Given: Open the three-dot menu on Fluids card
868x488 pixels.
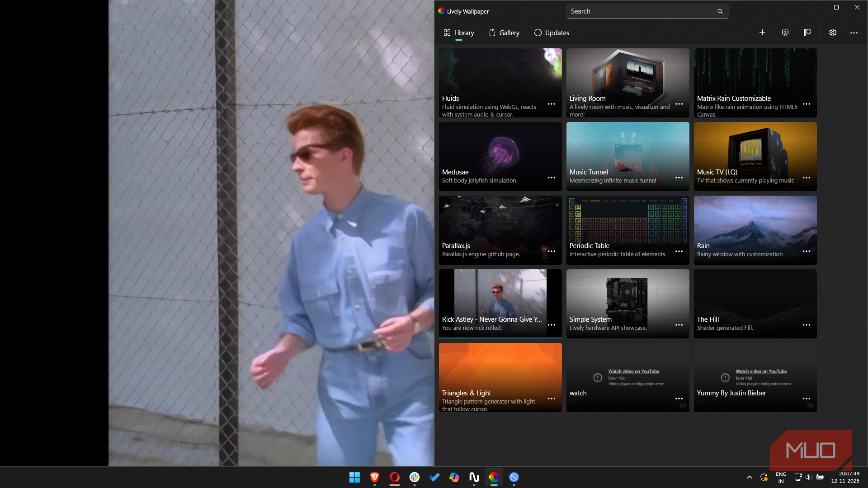Looking at the screenshot, I should click(x=552, y=104).
